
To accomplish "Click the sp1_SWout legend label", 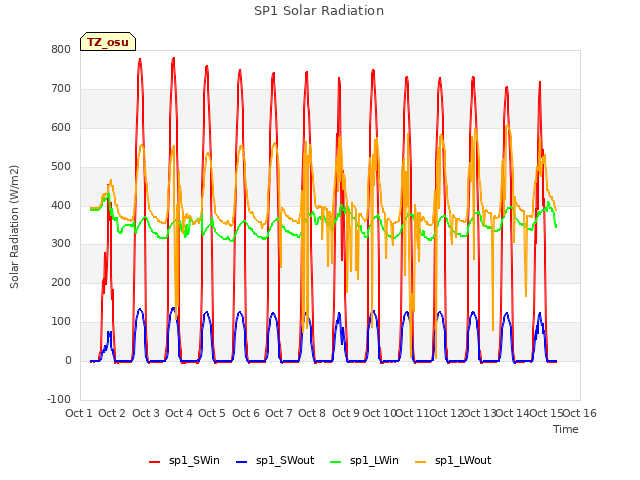I will 285,460.
